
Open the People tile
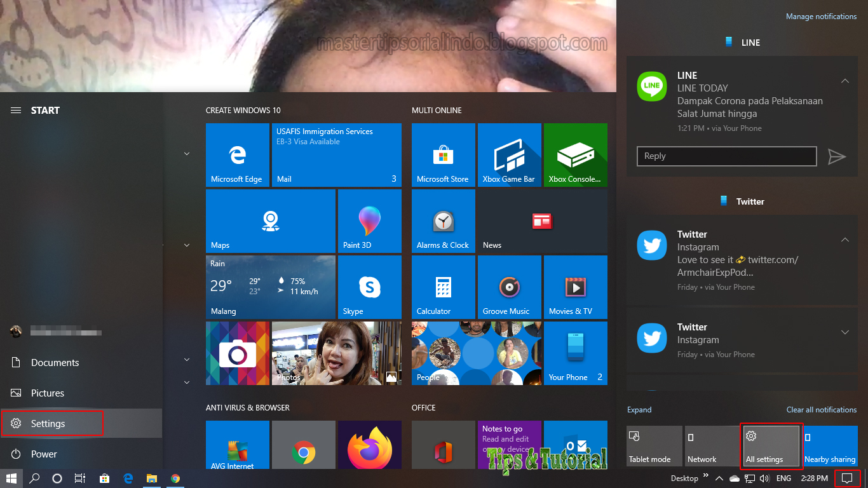477,353
